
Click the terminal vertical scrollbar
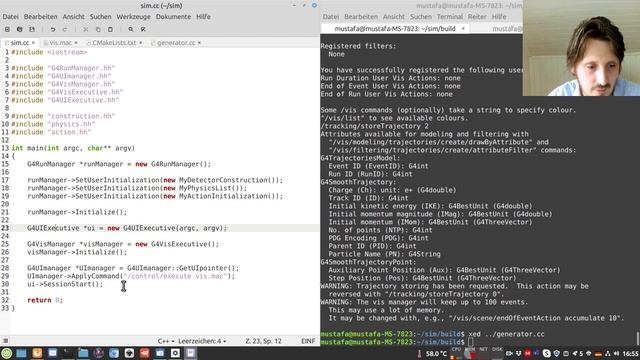638,339
